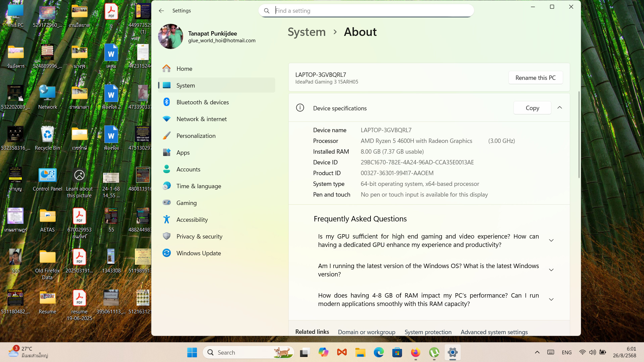Image resolution: width=644 pixels, height=362 pixels.
Task: Open the taskbar clock and date
Action: (625, 352)
